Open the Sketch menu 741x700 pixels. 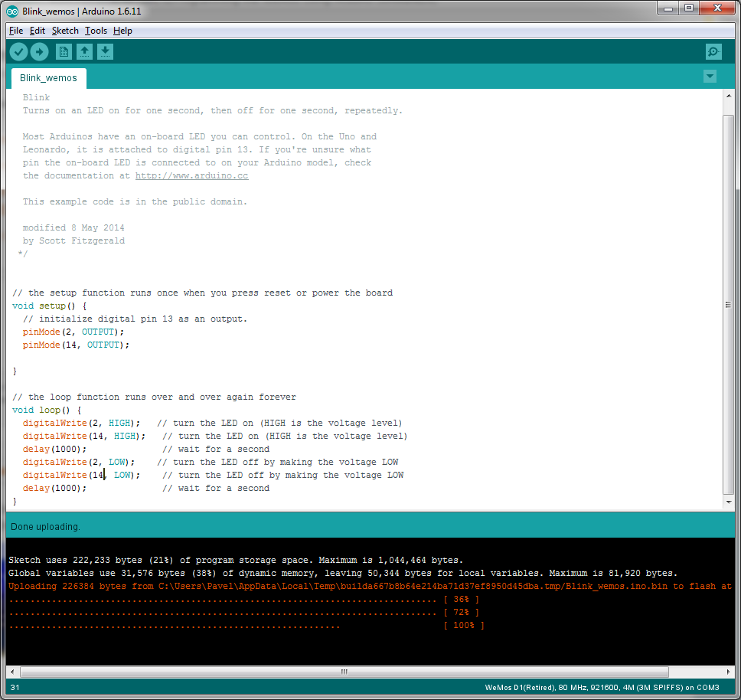tap(64, 31)
